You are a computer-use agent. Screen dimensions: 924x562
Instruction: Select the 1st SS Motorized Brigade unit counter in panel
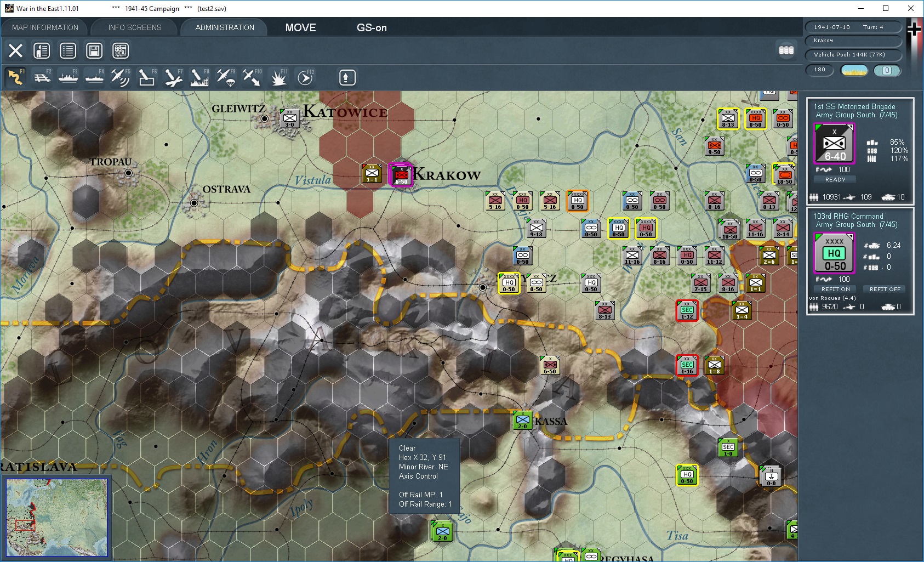point(834,144)
